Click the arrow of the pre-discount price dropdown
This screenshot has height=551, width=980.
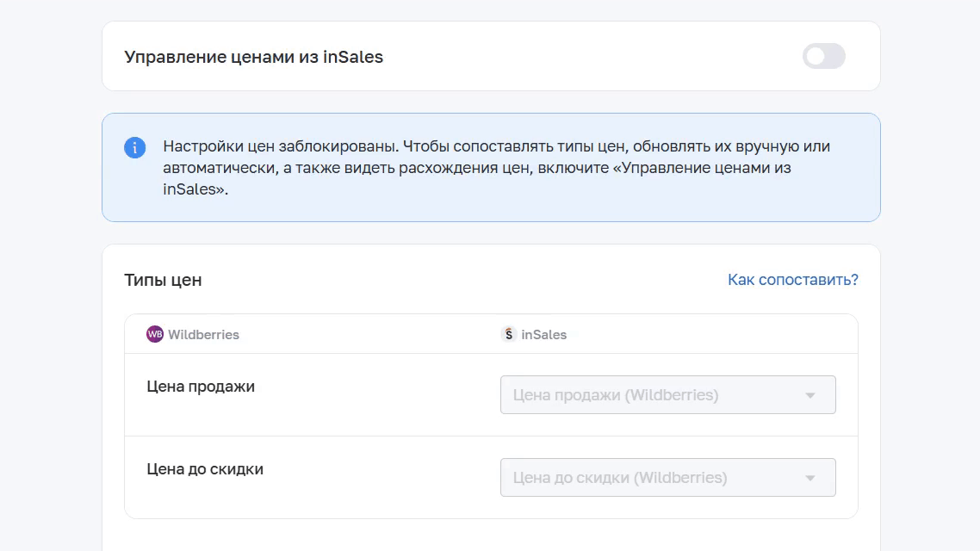click(x=810, y=478)
